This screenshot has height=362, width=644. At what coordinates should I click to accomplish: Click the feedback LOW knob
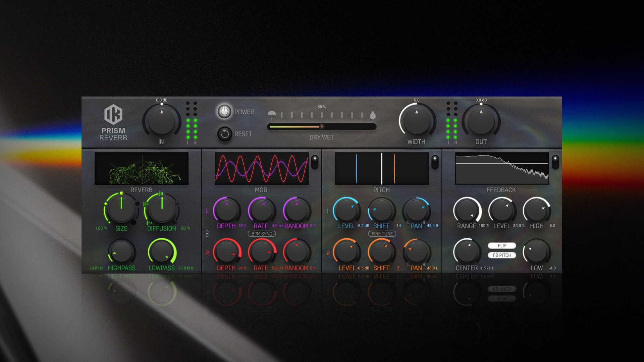(537, 251)
